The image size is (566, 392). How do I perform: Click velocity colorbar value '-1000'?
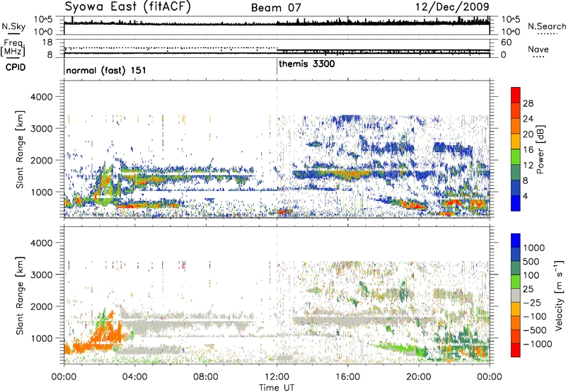pos(538,344)
